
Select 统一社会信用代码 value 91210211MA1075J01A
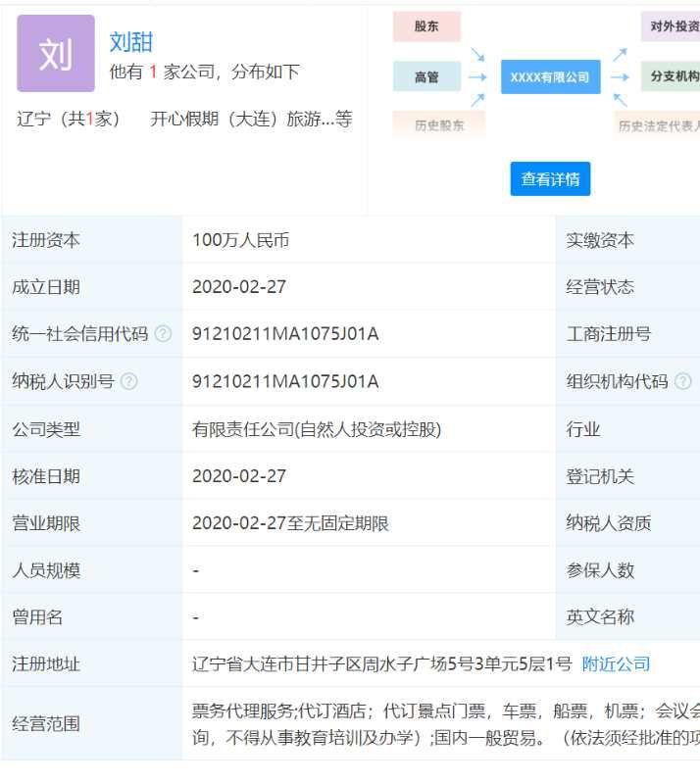pos(285,333)
